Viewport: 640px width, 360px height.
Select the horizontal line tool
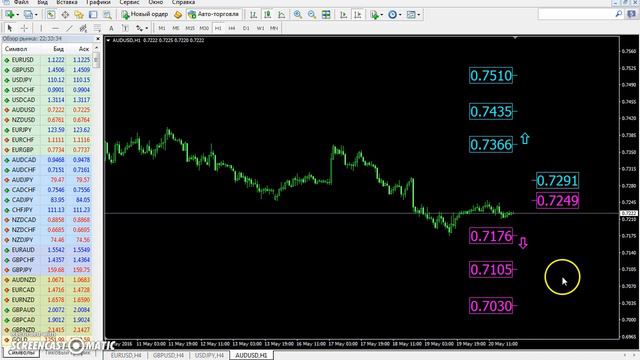[x=55, y=28]
